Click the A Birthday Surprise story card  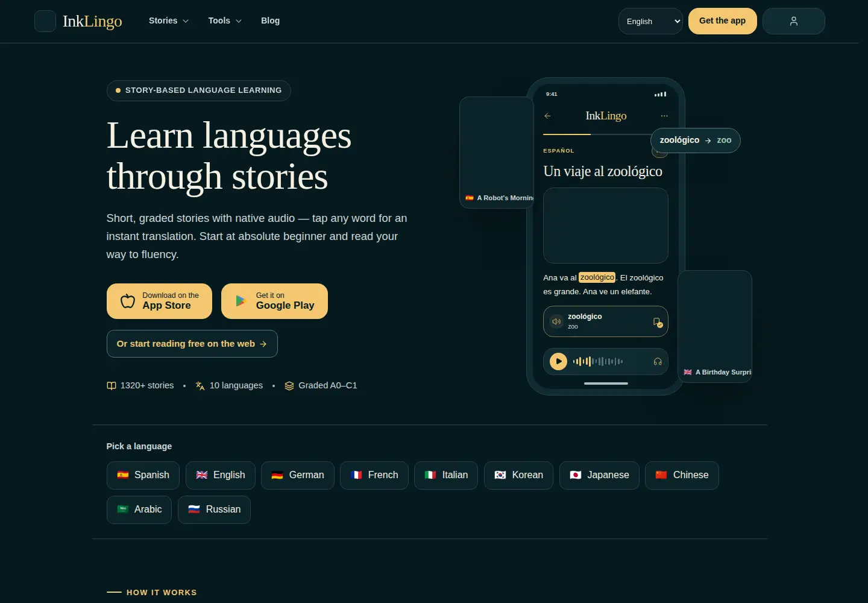715,326
